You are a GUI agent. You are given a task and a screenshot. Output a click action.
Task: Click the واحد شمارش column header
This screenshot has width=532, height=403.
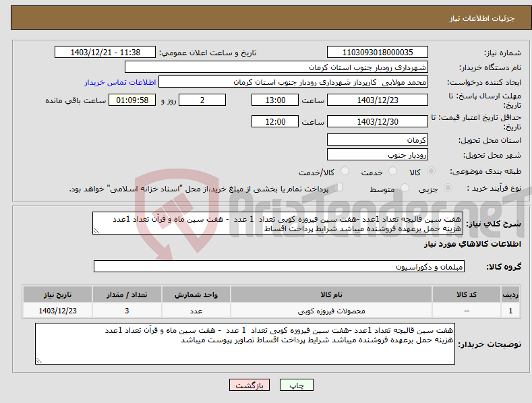[x=196, y=294]
